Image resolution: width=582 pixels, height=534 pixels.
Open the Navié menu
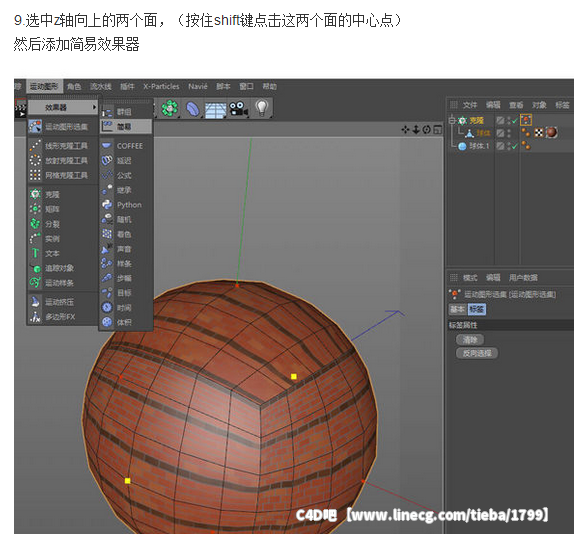197,86
